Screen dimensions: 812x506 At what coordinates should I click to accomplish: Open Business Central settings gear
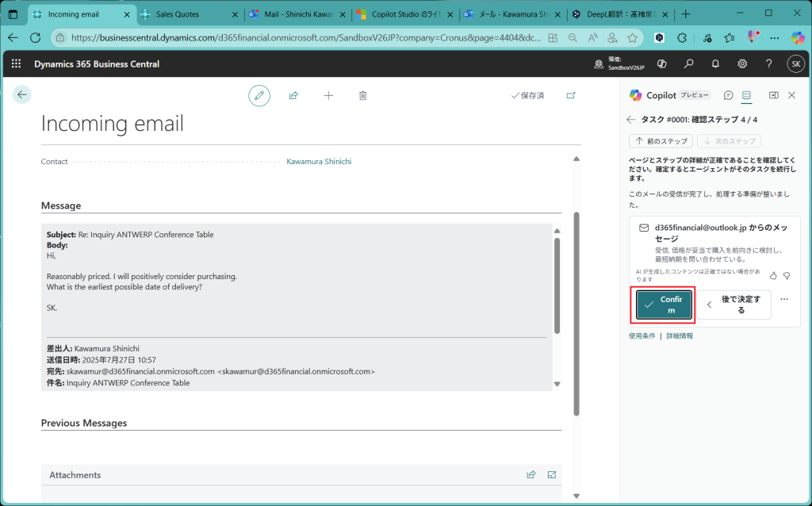tap(742, 63)
